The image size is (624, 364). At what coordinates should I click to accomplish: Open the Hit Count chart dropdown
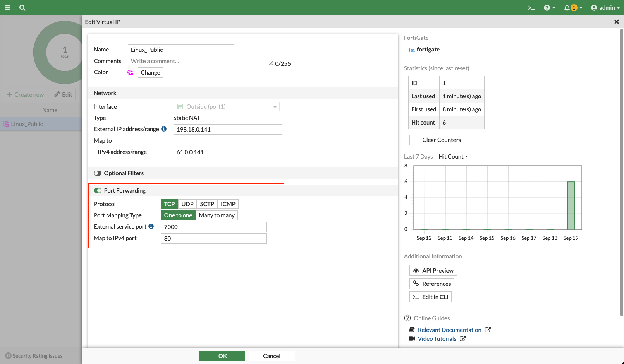point(453,156)
